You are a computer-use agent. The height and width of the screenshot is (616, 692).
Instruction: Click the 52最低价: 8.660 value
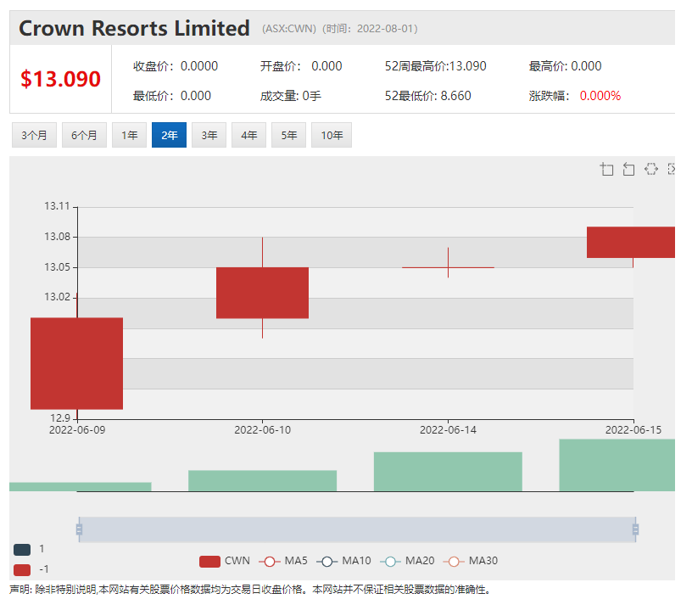click(x=428, y=96)
